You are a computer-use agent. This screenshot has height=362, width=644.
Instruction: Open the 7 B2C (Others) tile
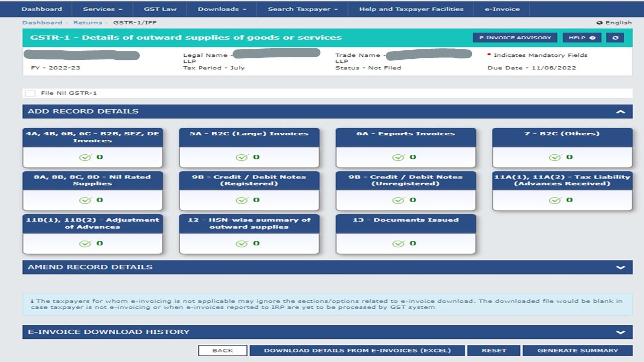(x=562, y=148)
